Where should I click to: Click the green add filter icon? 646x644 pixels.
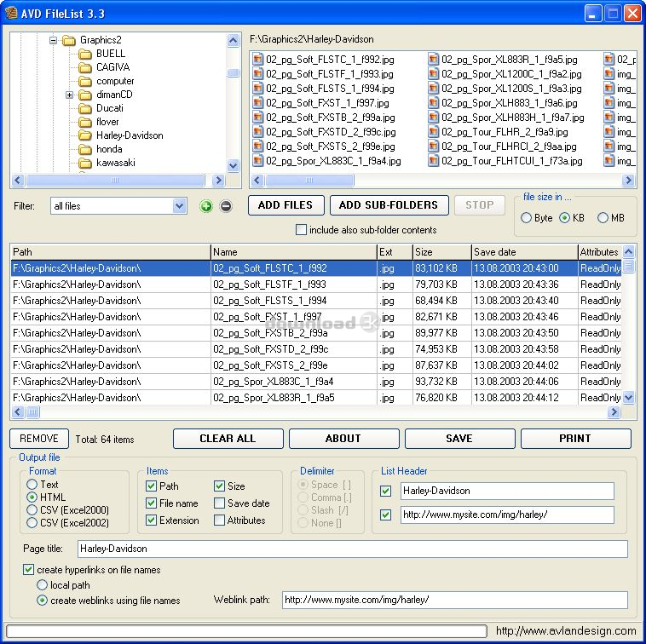pyautogui.click(x=205, y=206)
